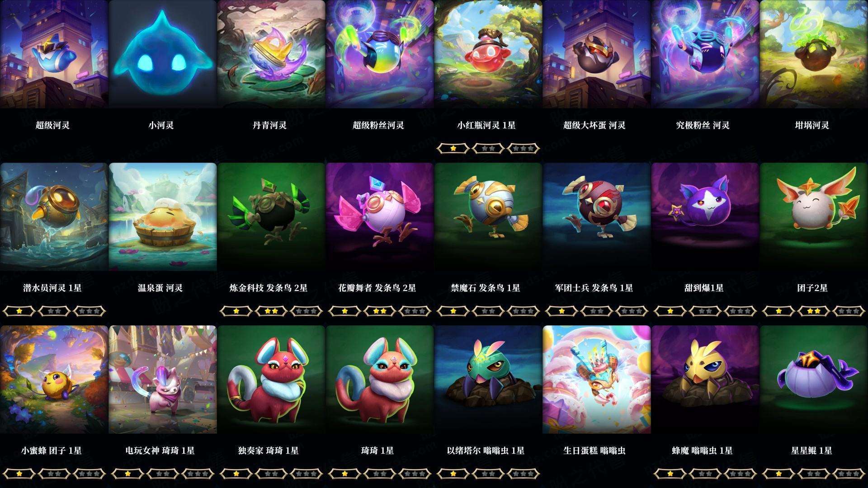Screen dimensions: 868x488
Task: Select the 星星鲲 portrait
Action: click(814, 380)
